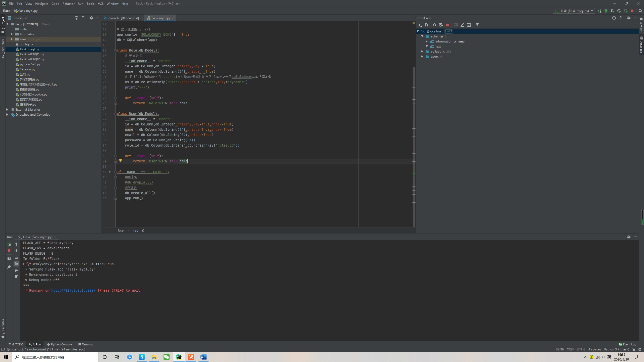The image size is (644, 362).
Task: Run the main block via line 39 gutter arrow
Action: [x=110, y=172]
